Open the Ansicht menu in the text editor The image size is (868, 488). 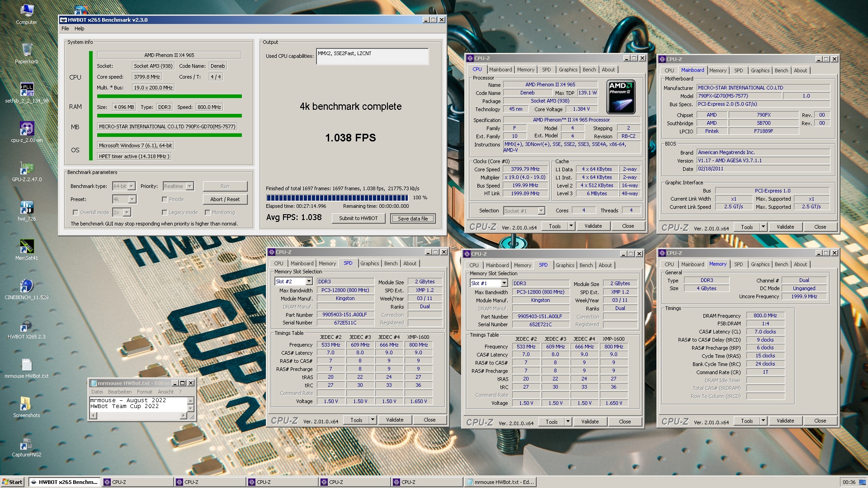point(165,392)
